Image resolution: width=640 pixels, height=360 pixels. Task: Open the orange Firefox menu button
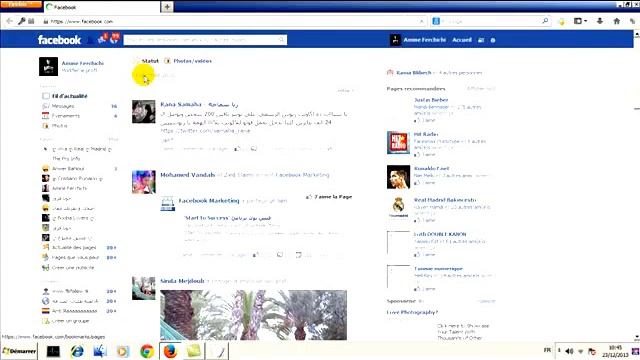coord(20,4)
